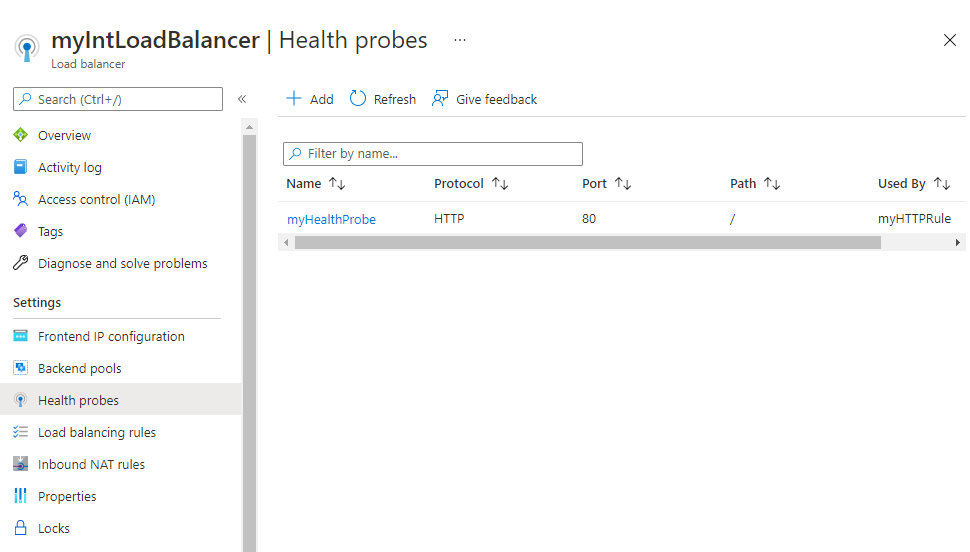The height and width of the screenshot is (552, 970).
Task: Open the myHealthProbe link
Action: 331,219
